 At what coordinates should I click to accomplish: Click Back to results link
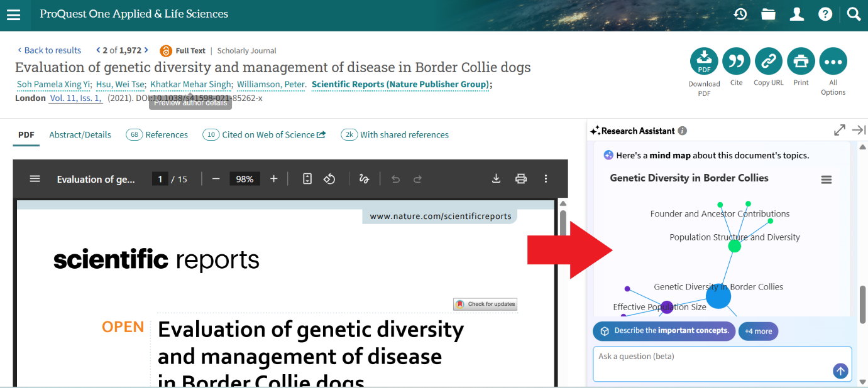[x=49, y=50]
